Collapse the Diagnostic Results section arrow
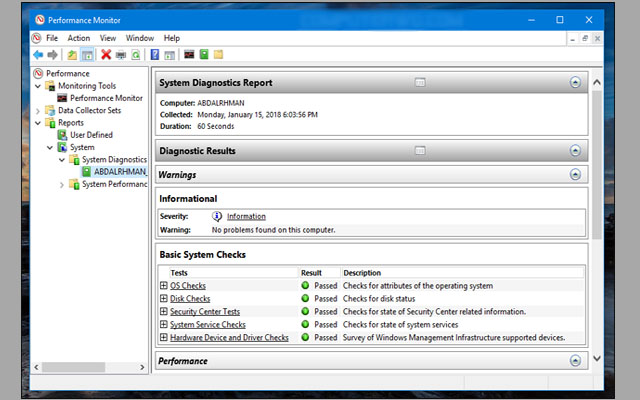 (575, 151)
